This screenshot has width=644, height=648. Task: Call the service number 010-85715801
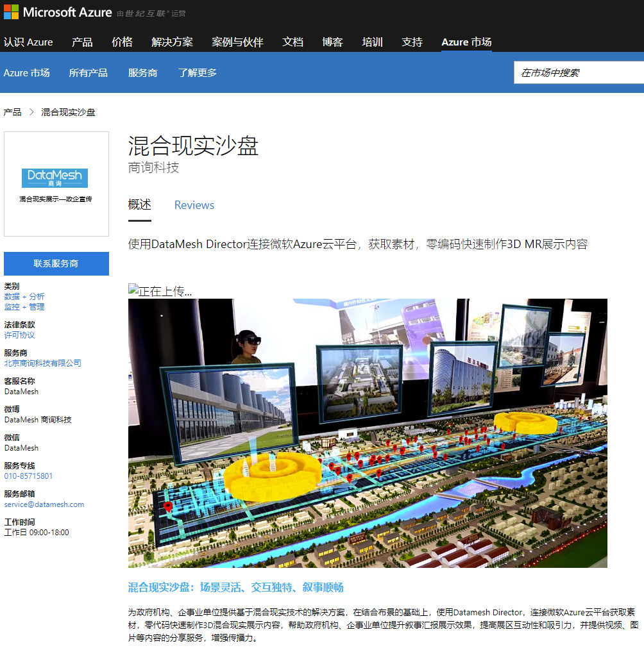click(x=28, y=476)
